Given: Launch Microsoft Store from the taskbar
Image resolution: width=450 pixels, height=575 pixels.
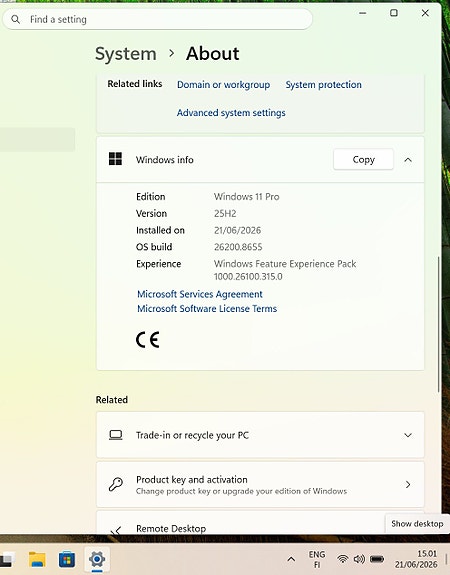Looking at the screenshot, I should tap(67, 560).
